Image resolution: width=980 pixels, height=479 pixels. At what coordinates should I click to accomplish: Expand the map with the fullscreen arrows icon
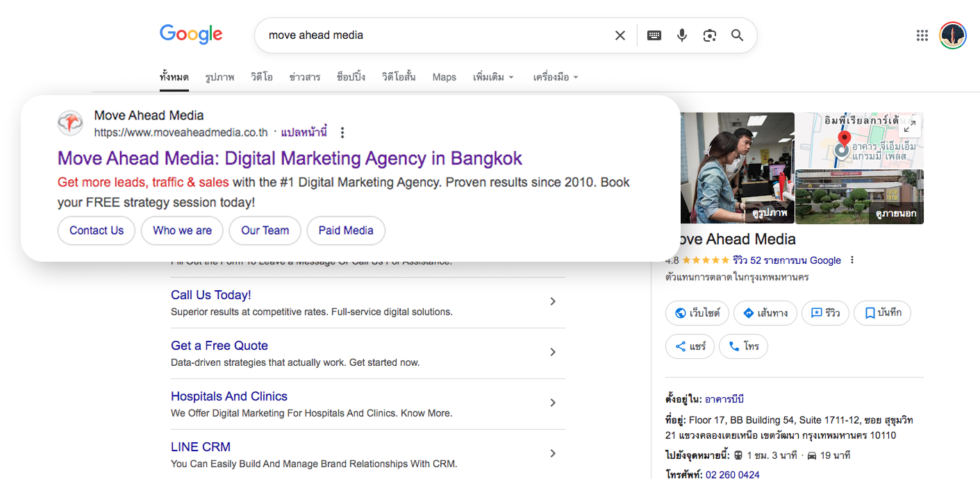click(x=909, y=126)
